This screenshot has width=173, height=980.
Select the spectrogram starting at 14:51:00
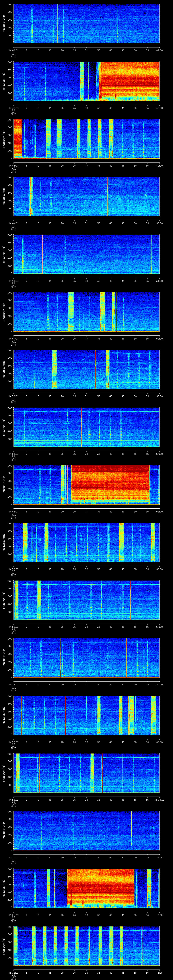[86, 312]
